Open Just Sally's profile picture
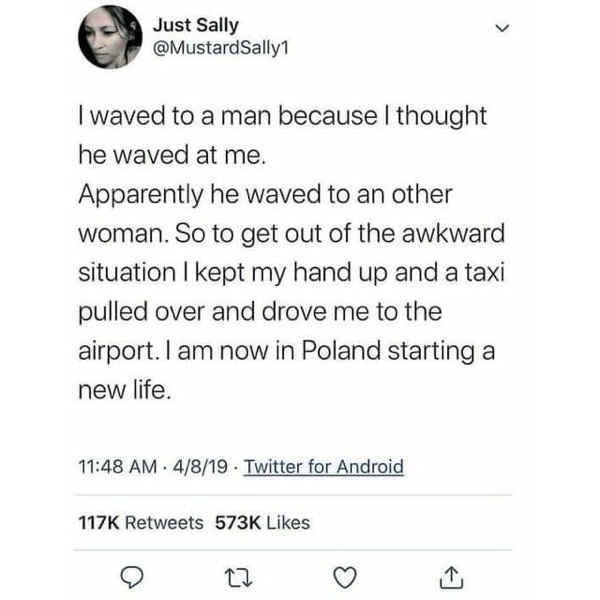This screenshot has height=600, width=600. (x=110, y=37)
